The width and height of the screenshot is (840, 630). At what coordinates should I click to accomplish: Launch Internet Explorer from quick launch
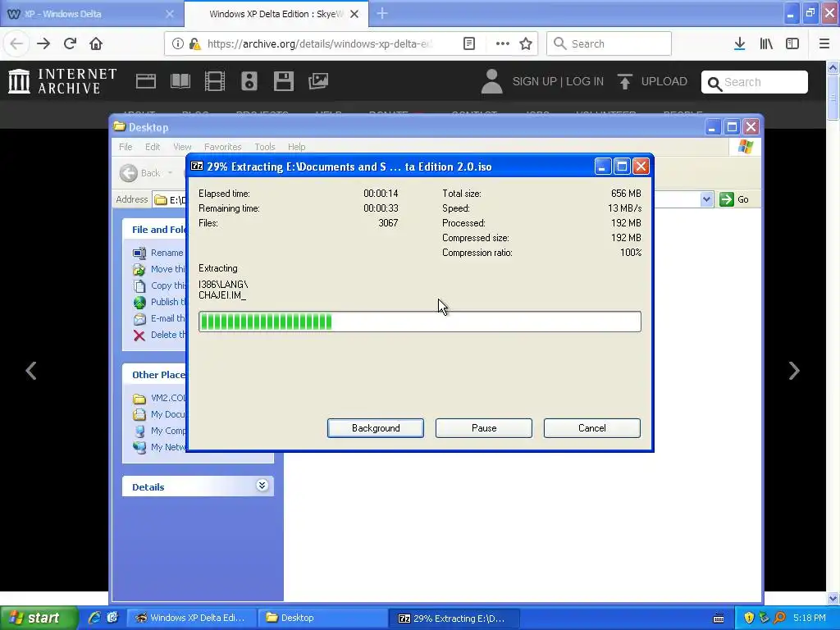94,618
